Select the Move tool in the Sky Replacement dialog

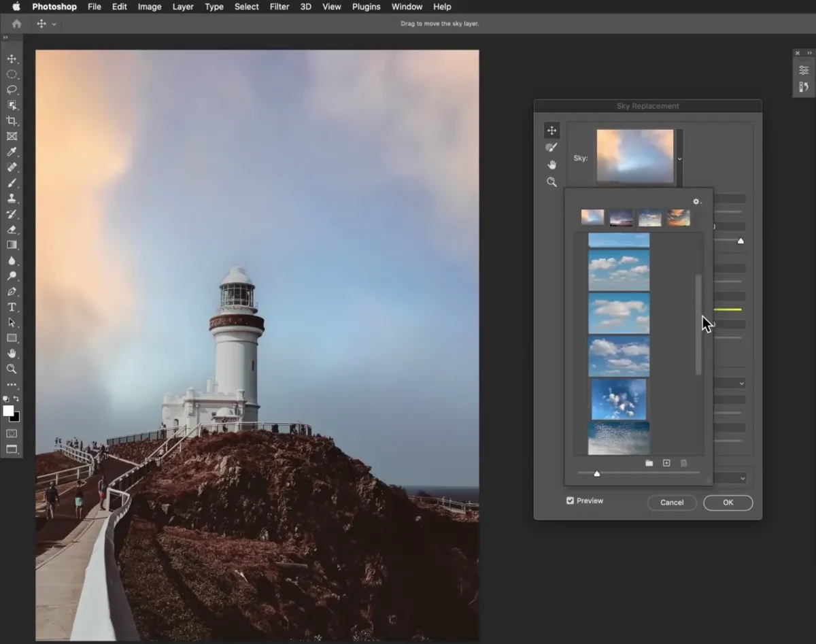tap(552, 130)
